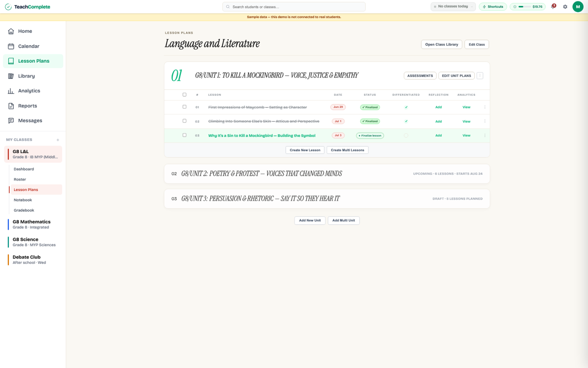This screenshot has height=368, width=588.
Task: Select G8 Science class
Action: tap(33, 242)
